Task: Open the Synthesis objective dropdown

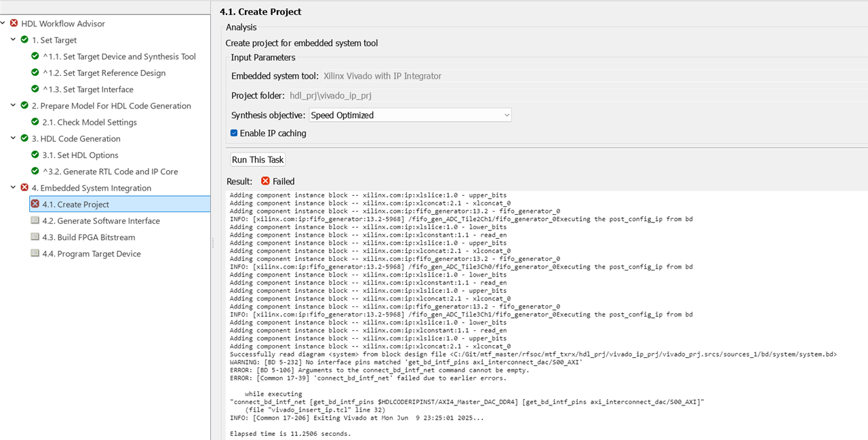Action: [410, 115]
